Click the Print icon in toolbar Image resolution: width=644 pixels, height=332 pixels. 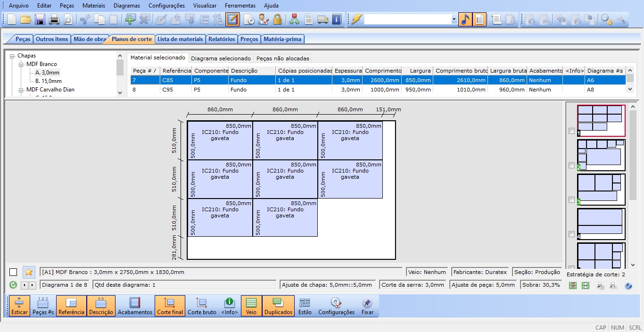click(54, 19)
